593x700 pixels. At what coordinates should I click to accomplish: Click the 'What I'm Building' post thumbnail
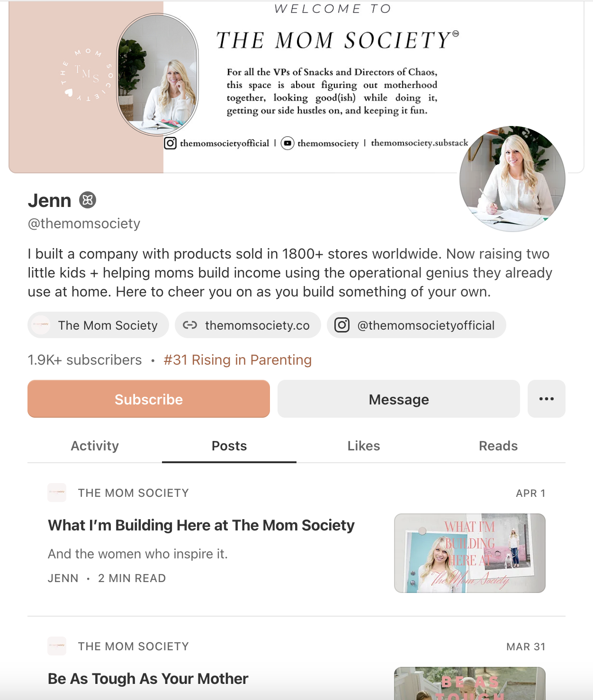click(x=470, y=553)
